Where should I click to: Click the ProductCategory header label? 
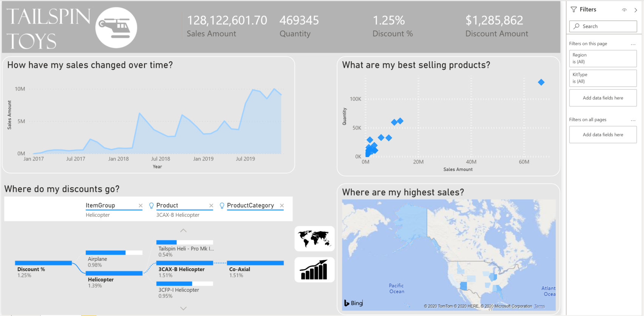(x=250, y=205)
